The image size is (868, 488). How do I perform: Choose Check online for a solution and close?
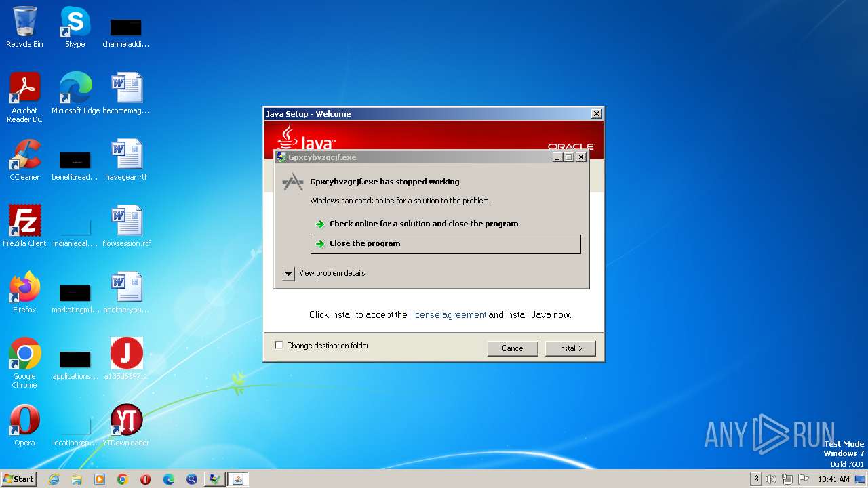[x=446, y=224]
